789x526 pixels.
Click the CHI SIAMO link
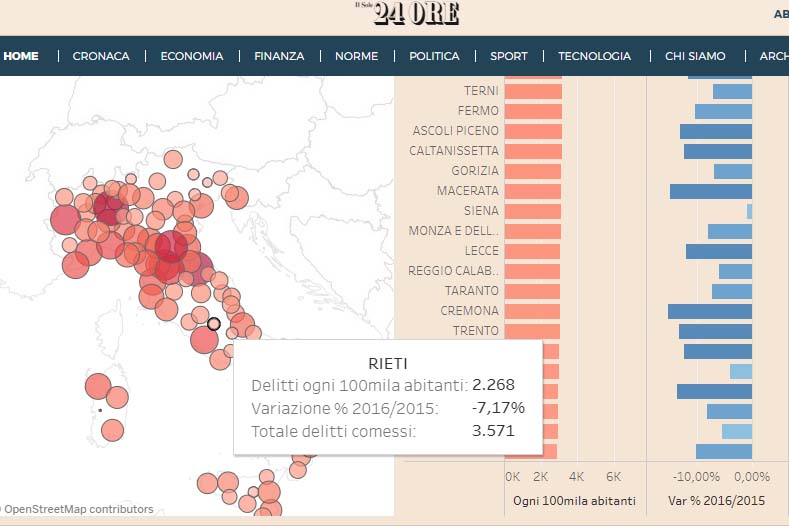(695, 56)
